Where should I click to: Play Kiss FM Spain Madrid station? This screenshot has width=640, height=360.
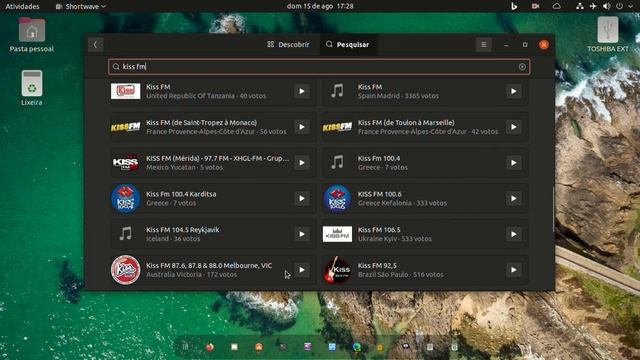pyautogui.click(x=513, y=91)
